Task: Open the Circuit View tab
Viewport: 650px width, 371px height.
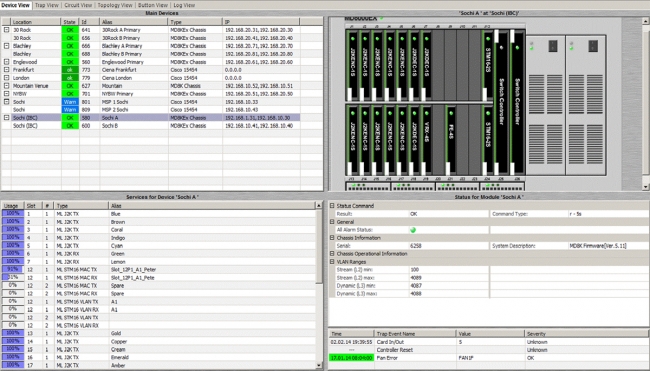Action: click(78, 5)
